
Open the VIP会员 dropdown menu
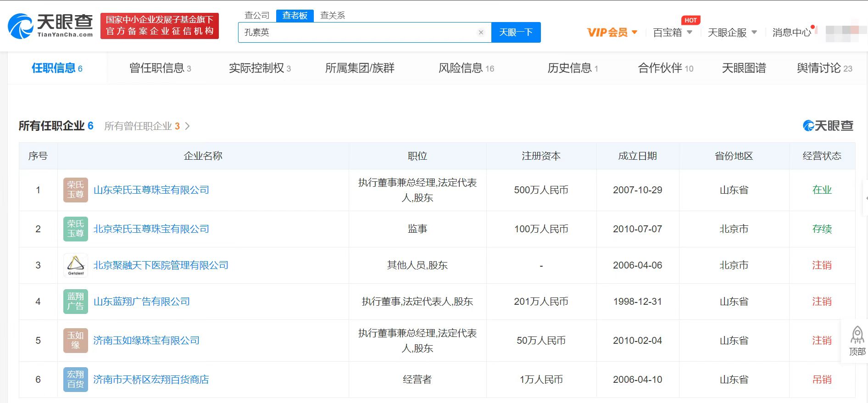612,33
